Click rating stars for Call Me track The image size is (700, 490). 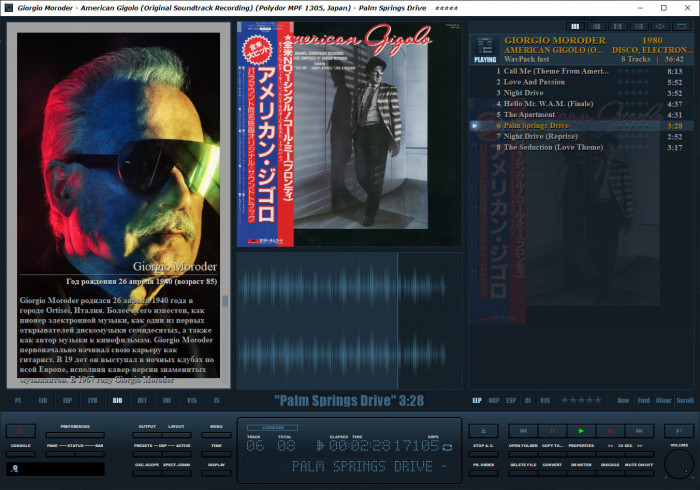coord(633,71)
